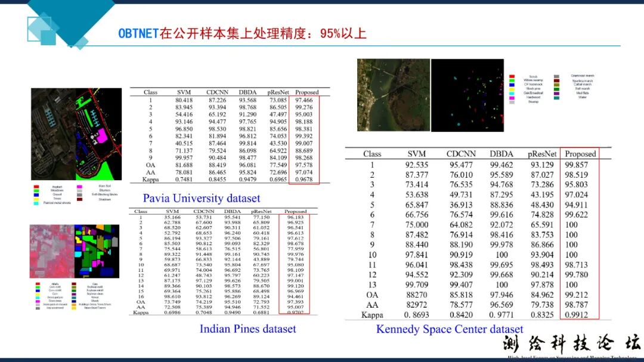This screenshot has width=644, height=362.
Task: Click 'Proposed' header in Kennedy Space Center table
Action: pos(580,154)
